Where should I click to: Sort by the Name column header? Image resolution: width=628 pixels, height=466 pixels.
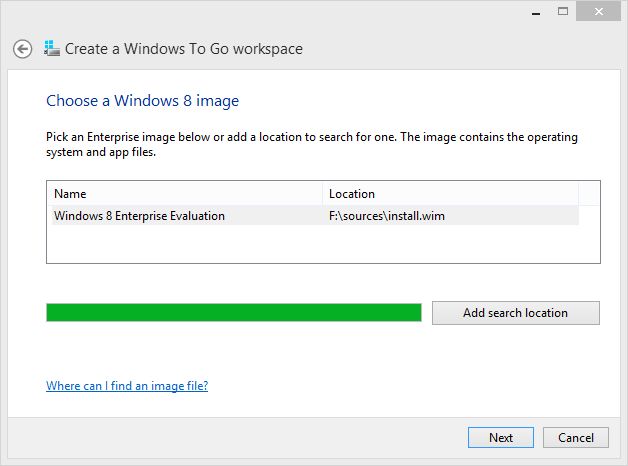tap(186, 194)
